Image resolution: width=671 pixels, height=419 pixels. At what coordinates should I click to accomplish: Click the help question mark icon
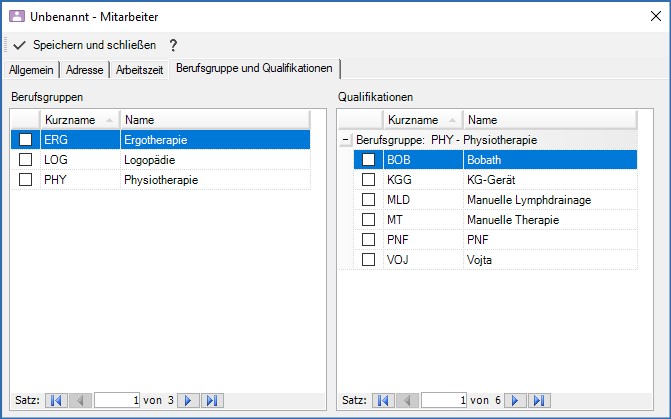(x=173, y=45)
